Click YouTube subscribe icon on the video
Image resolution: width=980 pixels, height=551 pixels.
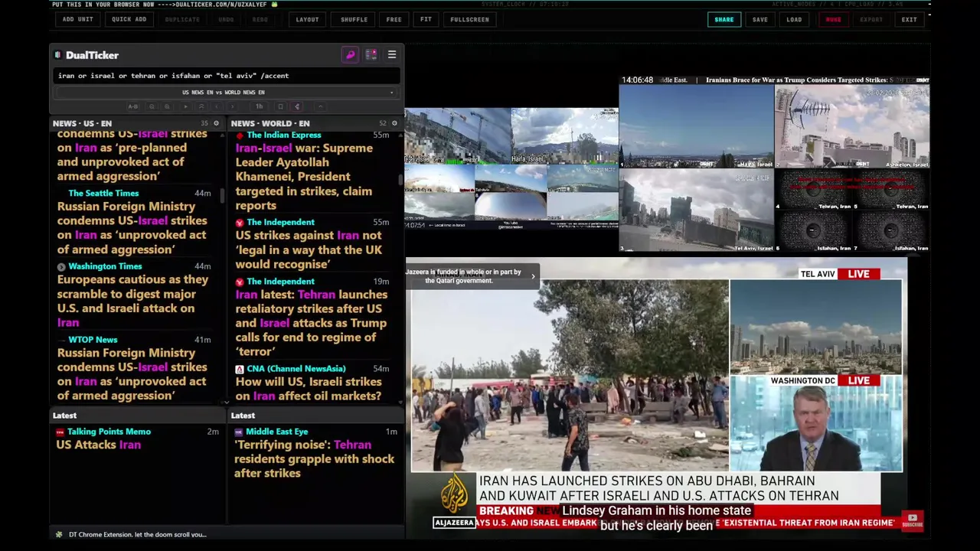click(x=912, y=520)
